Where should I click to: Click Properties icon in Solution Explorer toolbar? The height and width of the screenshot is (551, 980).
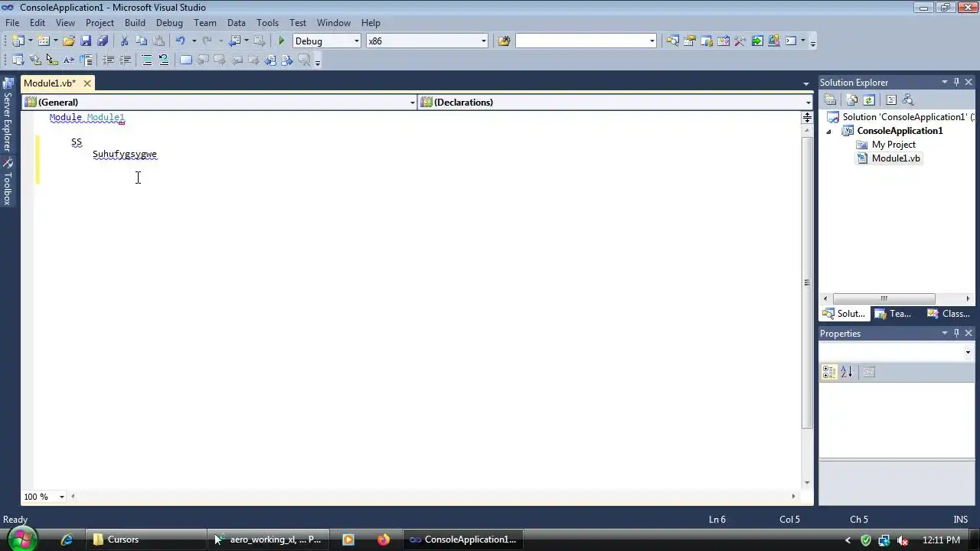(x=830, y=99)
